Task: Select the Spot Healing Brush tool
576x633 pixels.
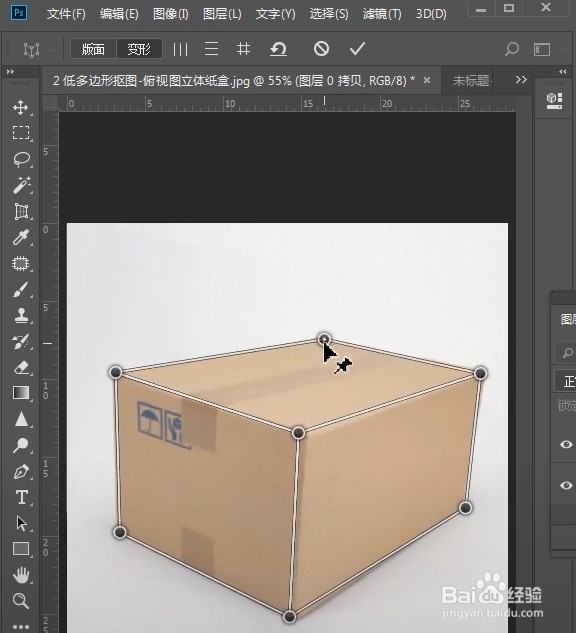Action: click(21, 264)
